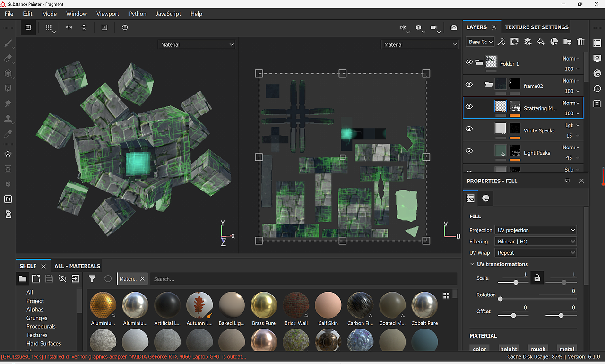
Task: Select the Eraser tool
Action: tap(9, 59)
